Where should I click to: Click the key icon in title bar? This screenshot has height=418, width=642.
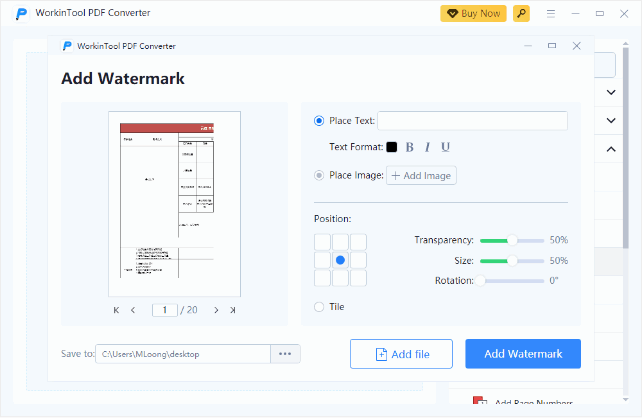tap(521, 14)
